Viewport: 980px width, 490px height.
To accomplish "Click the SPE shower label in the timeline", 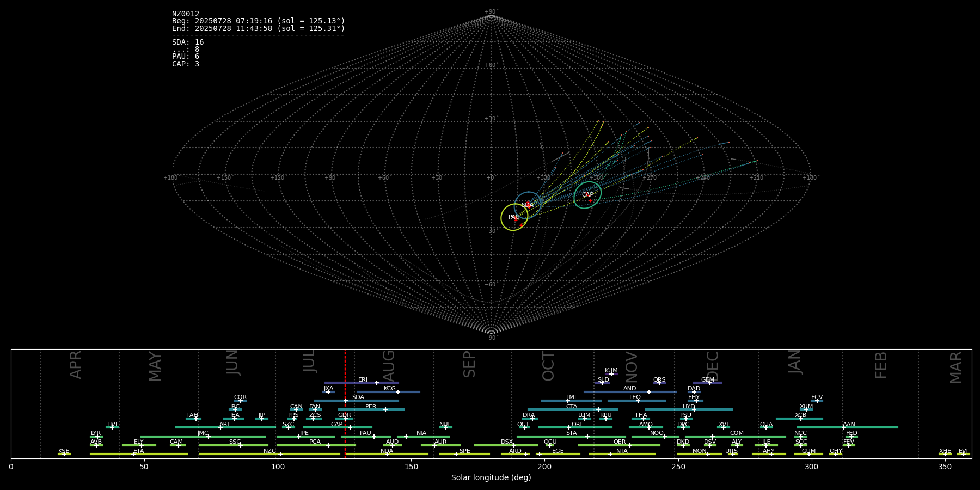I will (464, 451).
